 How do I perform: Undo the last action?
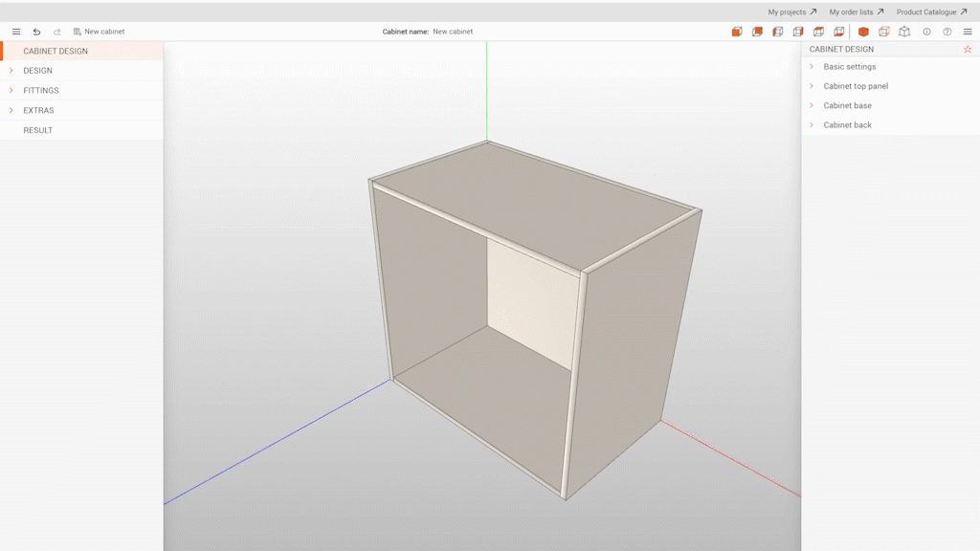pos(37,31)
